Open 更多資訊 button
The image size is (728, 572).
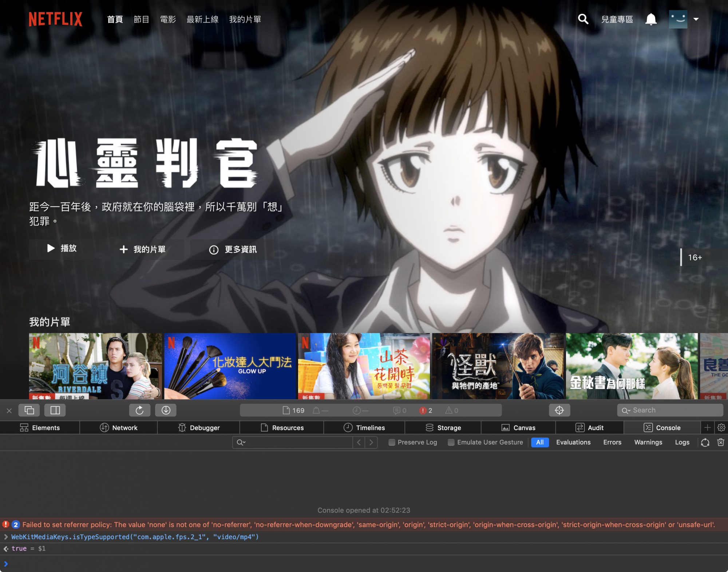[233, 249]
